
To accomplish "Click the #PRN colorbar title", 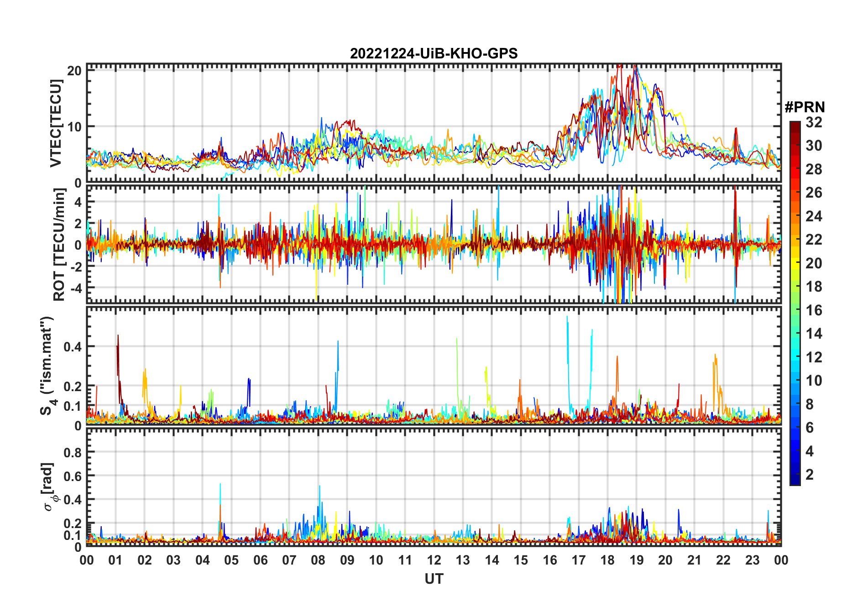I will [805, 107].
